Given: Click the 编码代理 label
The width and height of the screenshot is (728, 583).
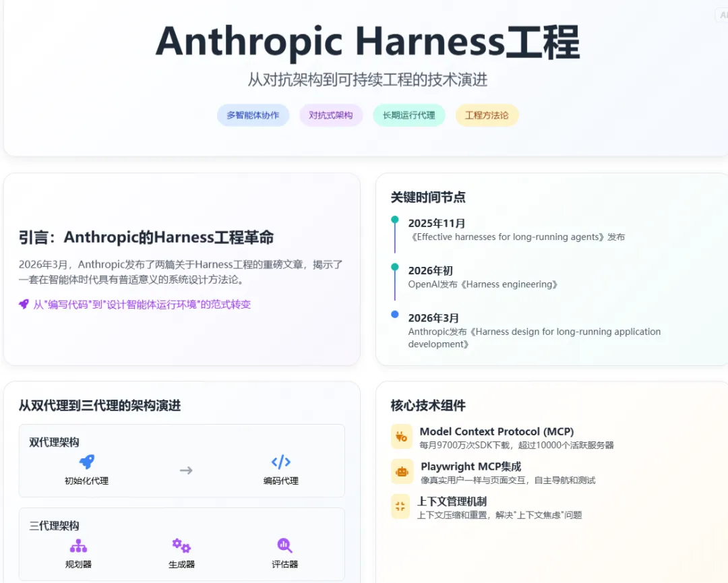Looking at the screenshot, I should click(281, 481).
